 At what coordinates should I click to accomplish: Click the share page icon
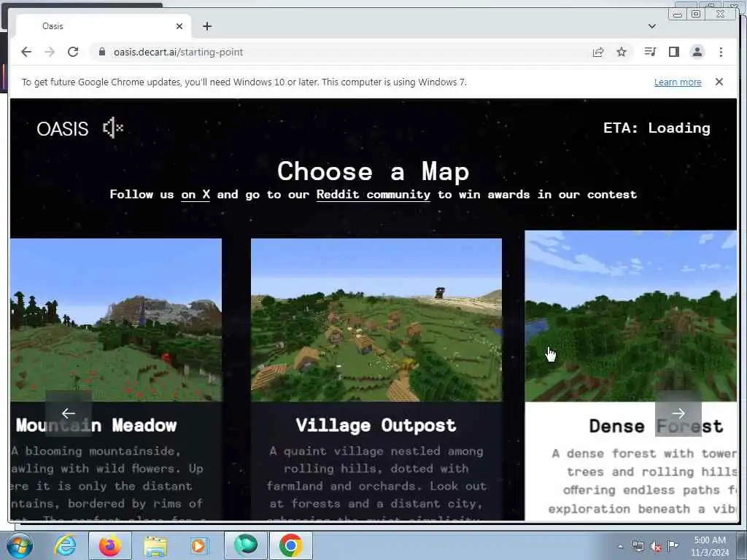point(598,52)
